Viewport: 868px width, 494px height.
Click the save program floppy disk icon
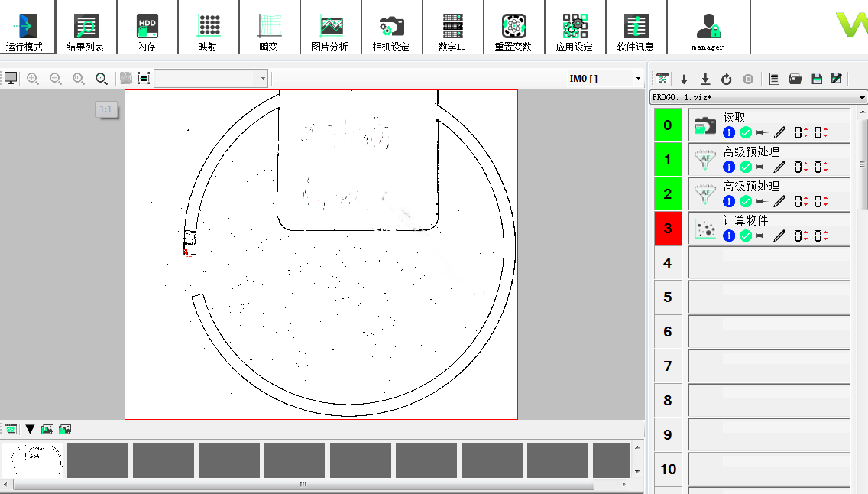817,79
